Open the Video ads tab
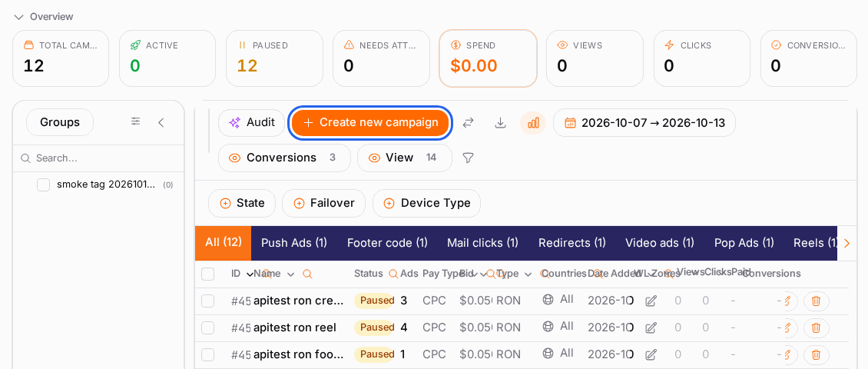Image resolution: width=868 pixels, height=369 pixels. click(659, 243)
